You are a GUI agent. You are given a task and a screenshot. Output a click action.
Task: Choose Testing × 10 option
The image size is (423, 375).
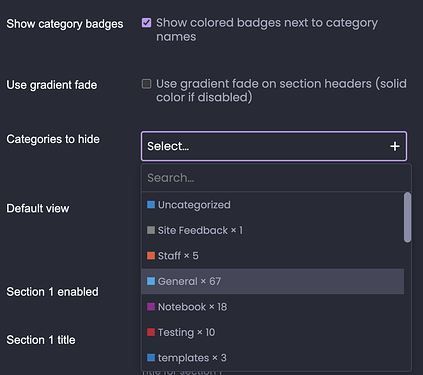click(x=273, y=332)
